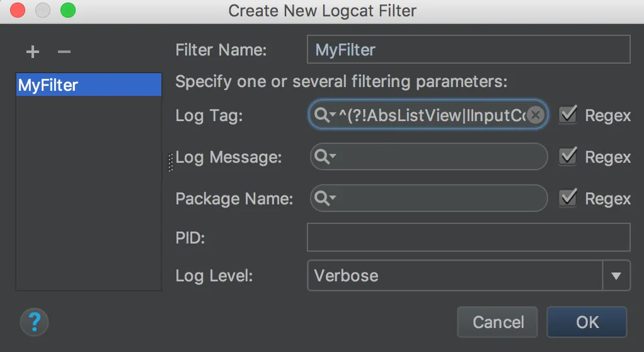Uncheck the Package Name Regex checkbox
This screenshot has width=644, height=352.
coord(568,198)
